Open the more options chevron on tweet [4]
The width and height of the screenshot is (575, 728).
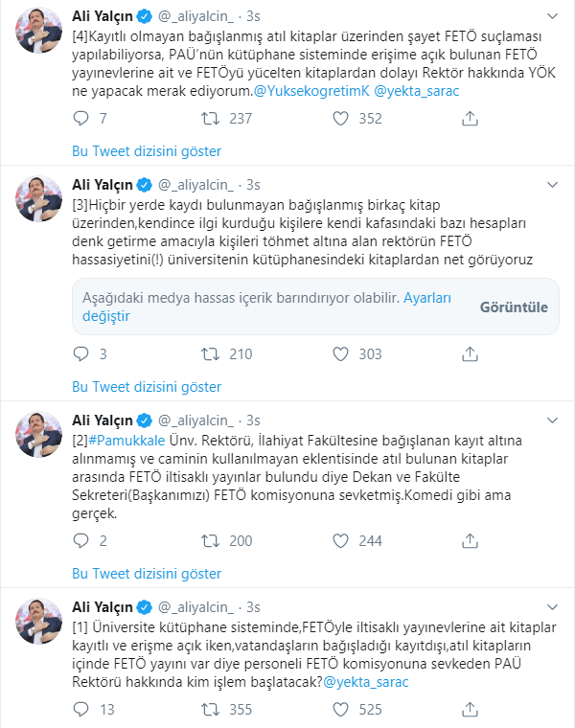[x=552, y=17]
